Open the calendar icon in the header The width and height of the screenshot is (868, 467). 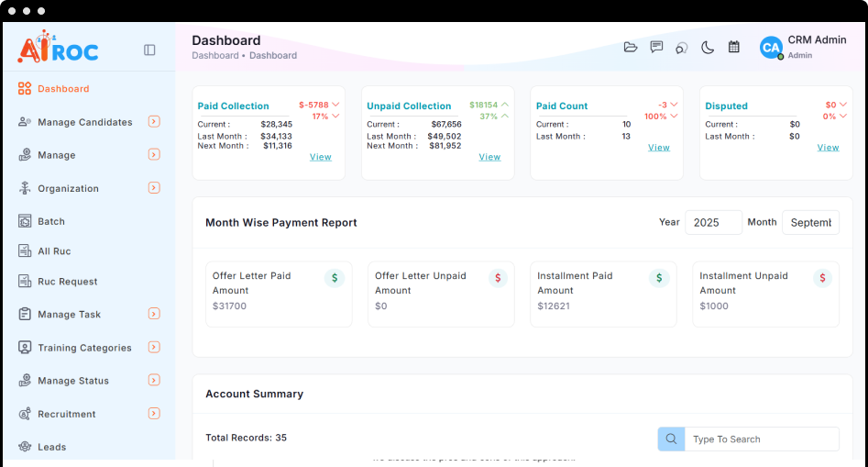point(733,48)
